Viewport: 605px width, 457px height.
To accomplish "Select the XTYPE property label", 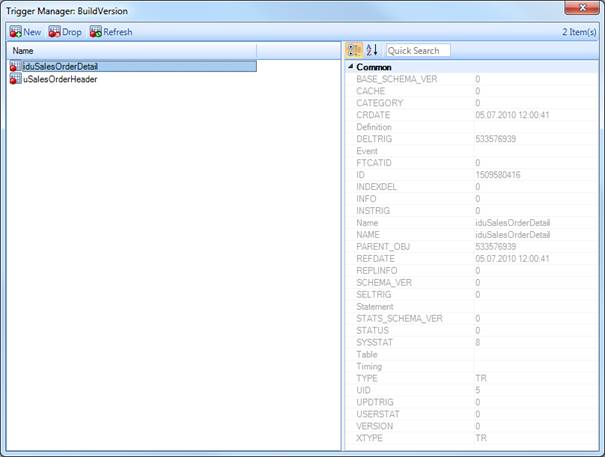I will click(369, 438).
